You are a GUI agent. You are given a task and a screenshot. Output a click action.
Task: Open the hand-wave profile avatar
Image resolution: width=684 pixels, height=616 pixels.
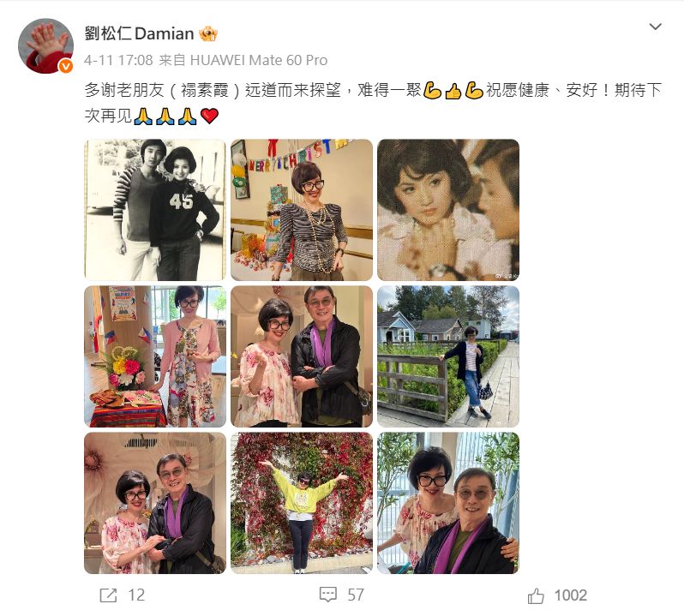click(45, 45)
